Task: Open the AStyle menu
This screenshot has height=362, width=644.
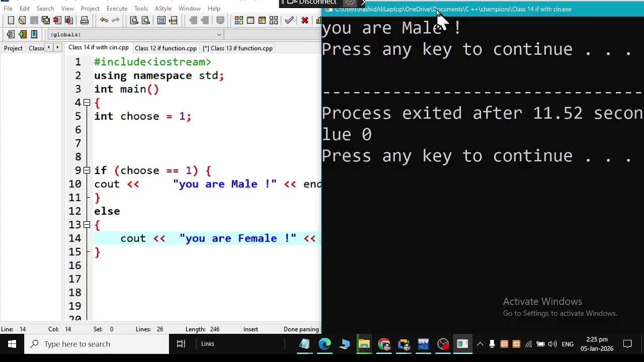Action: tap(163, 9)
